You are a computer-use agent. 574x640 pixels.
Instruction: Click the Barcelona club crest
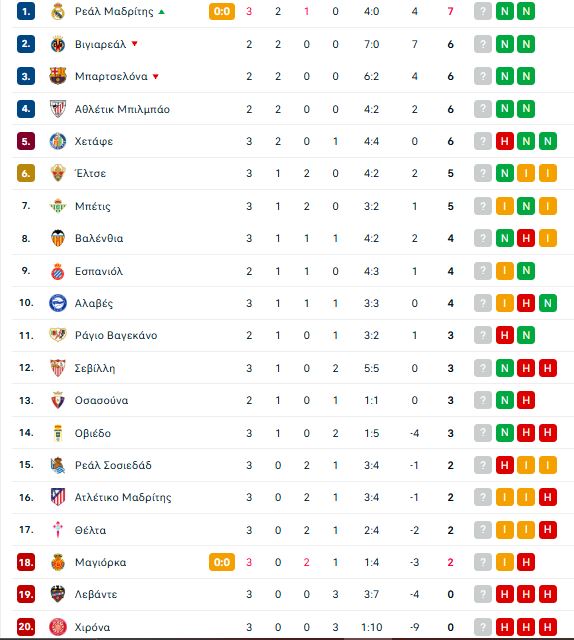click(58, 76)
